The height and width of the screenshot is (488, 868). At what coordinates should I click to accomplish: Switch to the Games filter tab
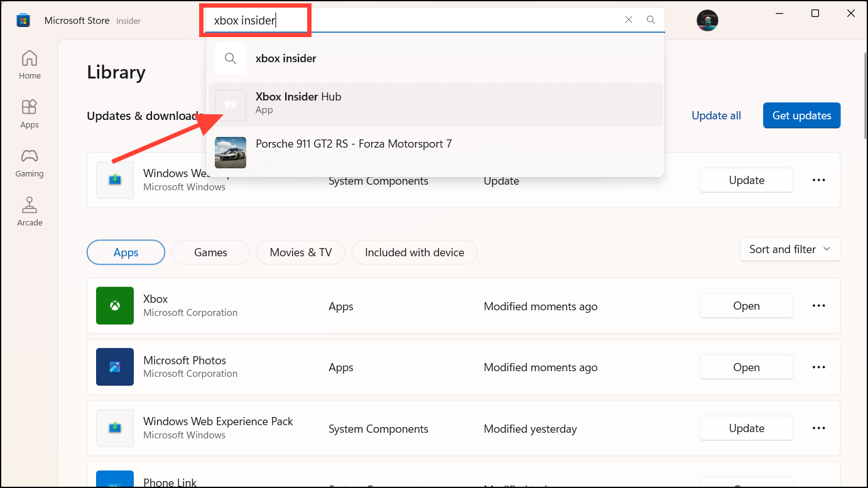pos(210,252)
